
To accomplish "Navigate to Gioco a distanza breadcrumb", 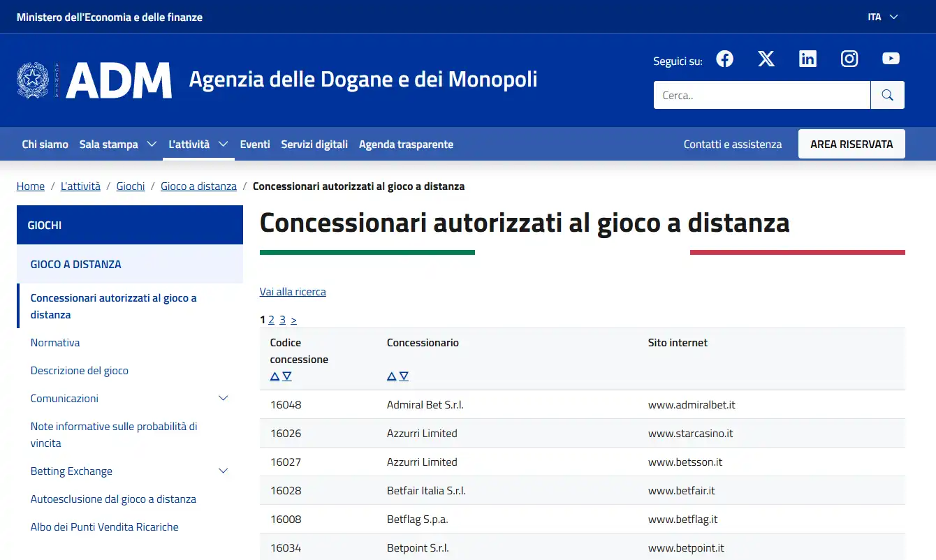I will (198, 186).
